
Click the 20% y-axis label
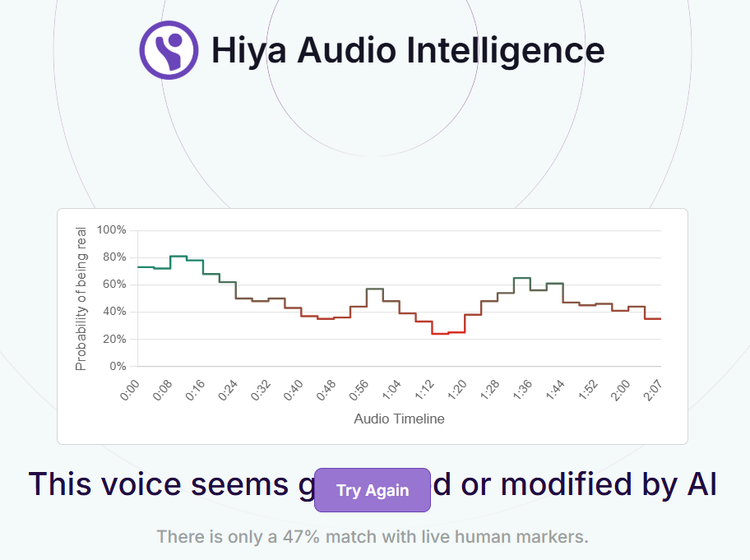(x=115, y=339)
